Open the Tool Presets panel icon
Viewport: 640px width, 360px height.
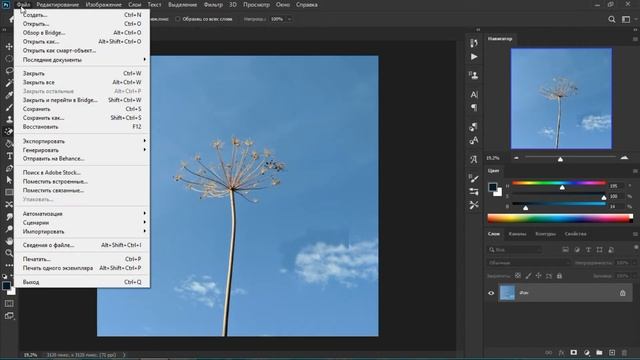[473, 204]
